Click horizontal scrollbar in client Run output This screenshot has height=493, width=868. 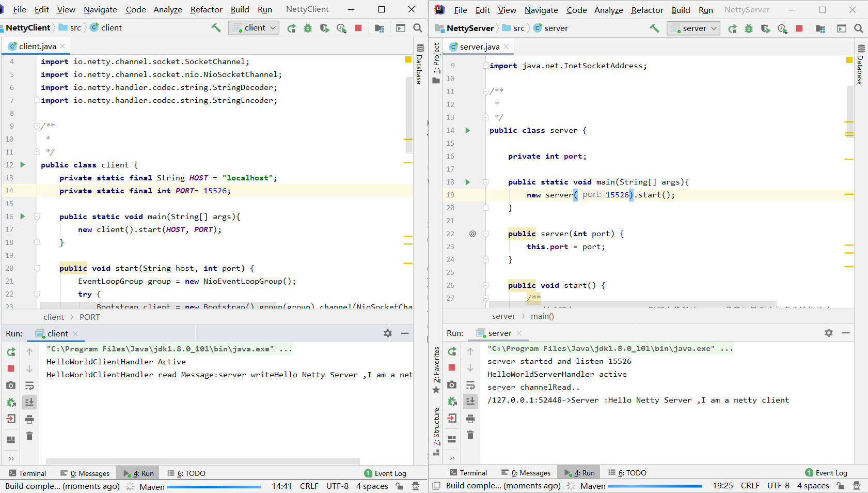pos(203,461)
